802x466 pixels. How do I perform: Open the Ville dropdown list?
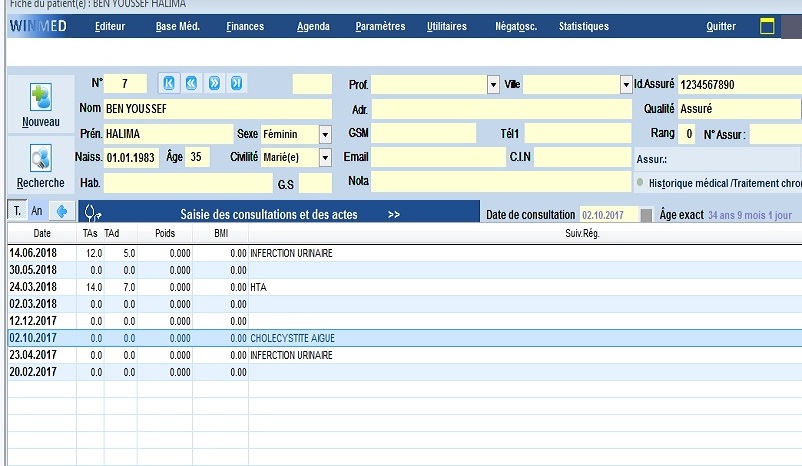(626, 86)
